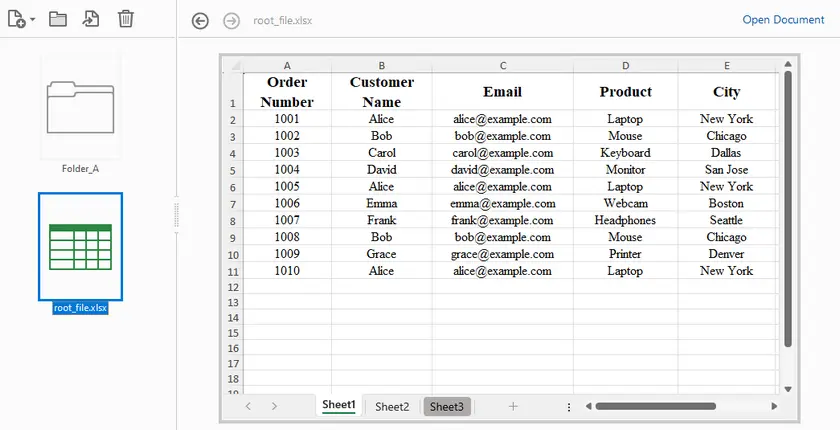Image resolution: width=840 pixels, height=430 pixels.
Task: Click the vertical three-dot tab options handle
Action: [569, 407]
